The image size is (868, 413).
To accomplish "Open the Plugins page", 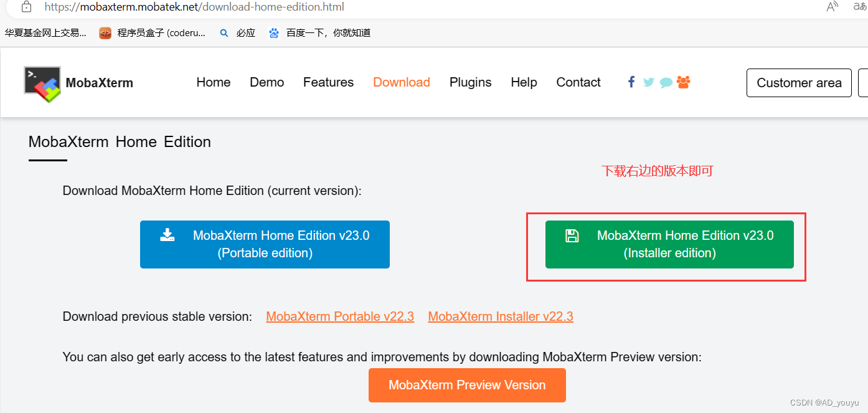I will (470, 82).
